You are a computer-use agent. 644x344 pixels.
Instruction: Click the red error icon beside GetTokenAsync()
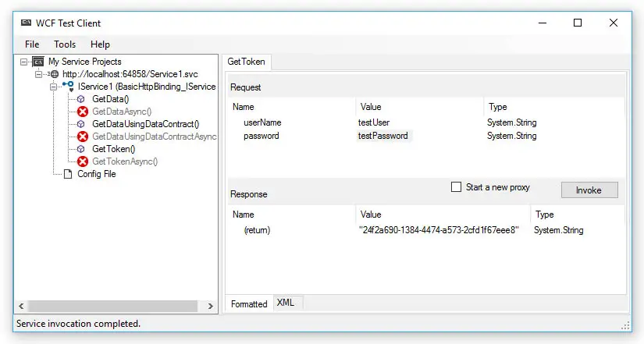83,161
